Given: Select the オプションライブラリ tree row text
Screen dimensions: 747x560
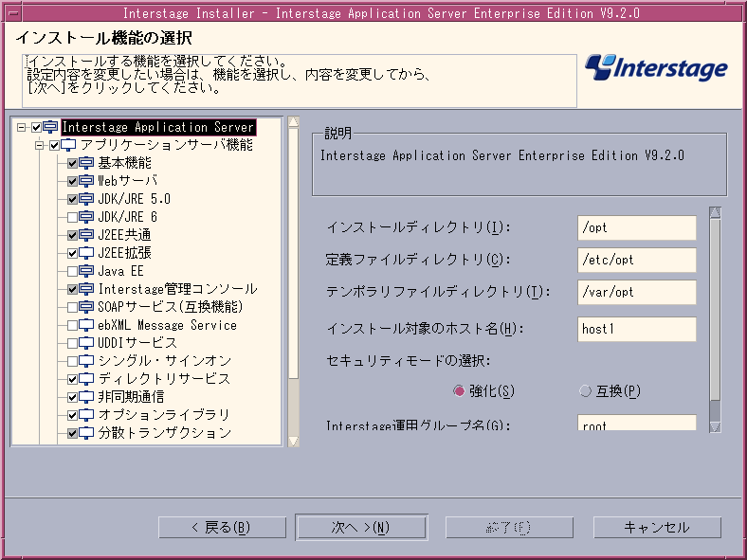Looking at the screenshot, I should pos(164,415).
